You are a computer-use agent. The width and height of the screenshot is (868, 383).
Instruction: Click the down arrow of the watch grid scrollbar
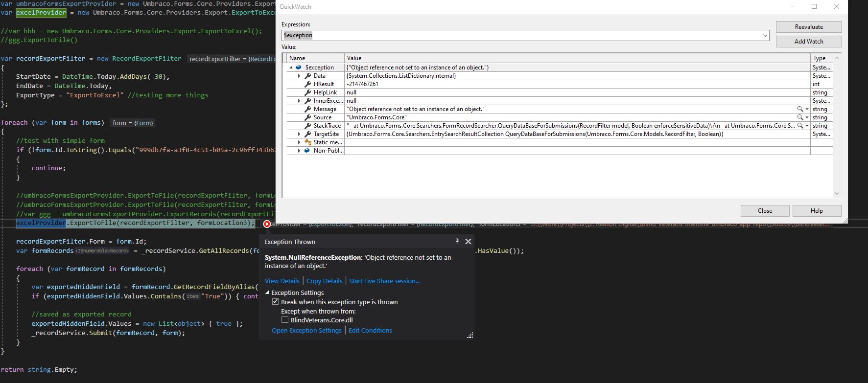(837, 194)
